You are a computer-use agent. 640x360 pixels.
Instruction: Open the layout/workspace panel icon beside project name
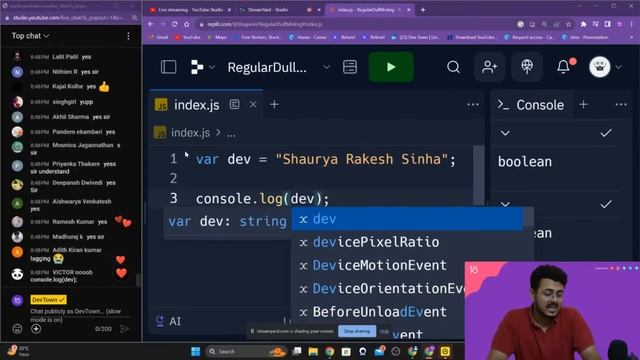click(350, 67)
